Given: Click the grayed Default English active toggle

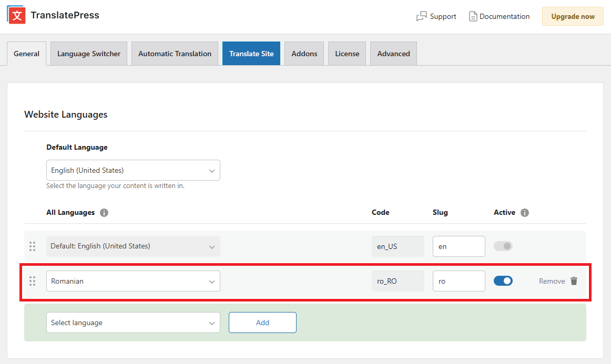Looking at the screenshot, I should 503,246.
